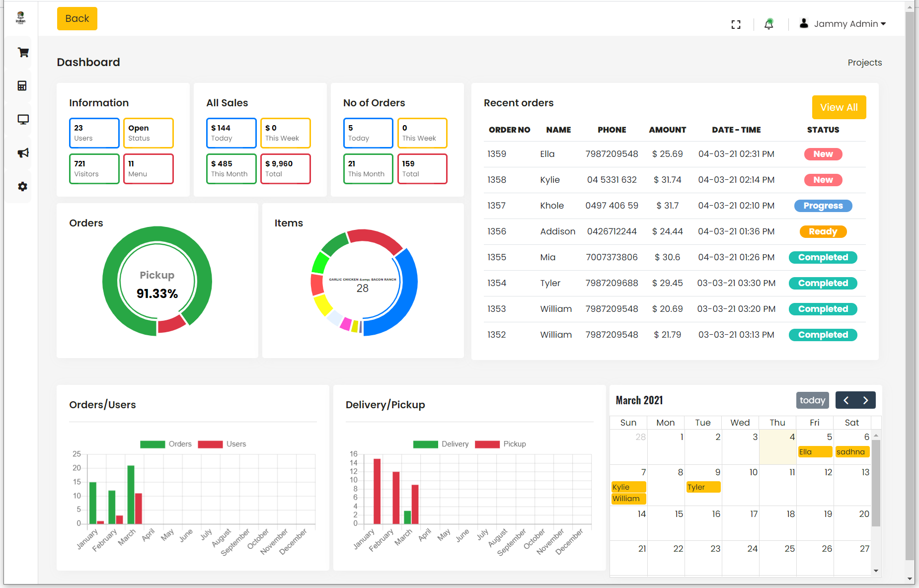Open the settings gear in sidebar
Image resolution: width=919 pixels, height=588 pixels.
pyautogui.click(x=22, y=187)
